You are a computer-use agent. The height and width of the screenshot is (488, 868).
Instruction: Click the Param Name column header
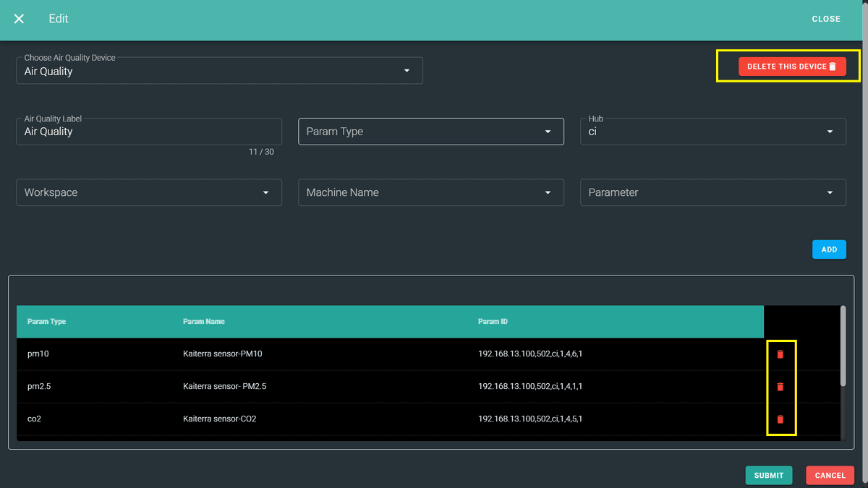click(203, 322)
